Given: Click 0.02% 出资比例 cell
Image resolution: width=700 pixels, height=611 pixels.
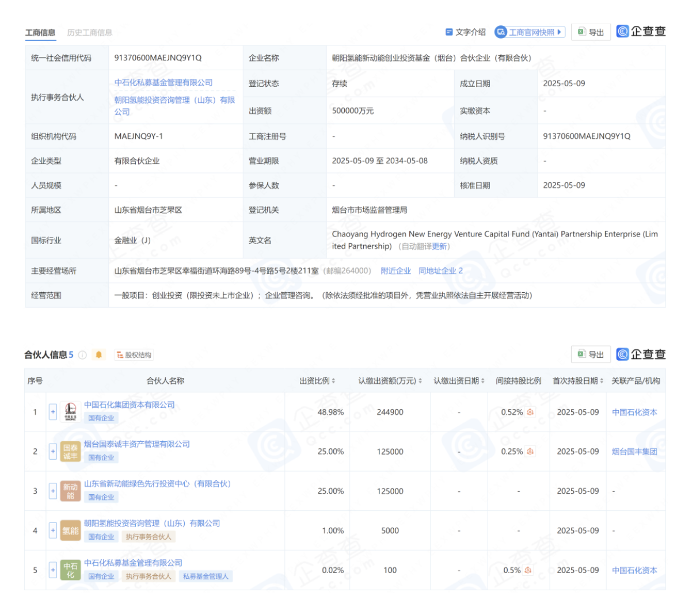Looking at the screenshot, I should [x=333, y=570].
